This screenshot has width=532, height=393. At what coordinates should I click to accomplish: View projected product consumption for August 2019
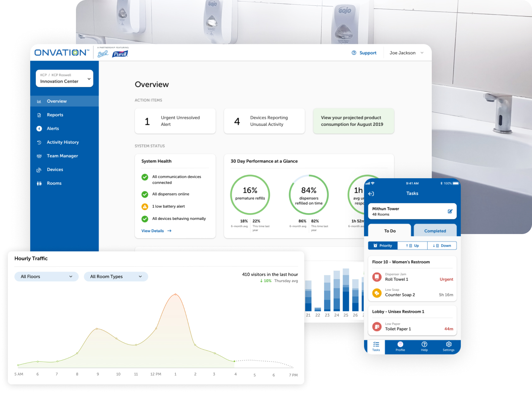(x=354, y=121)
